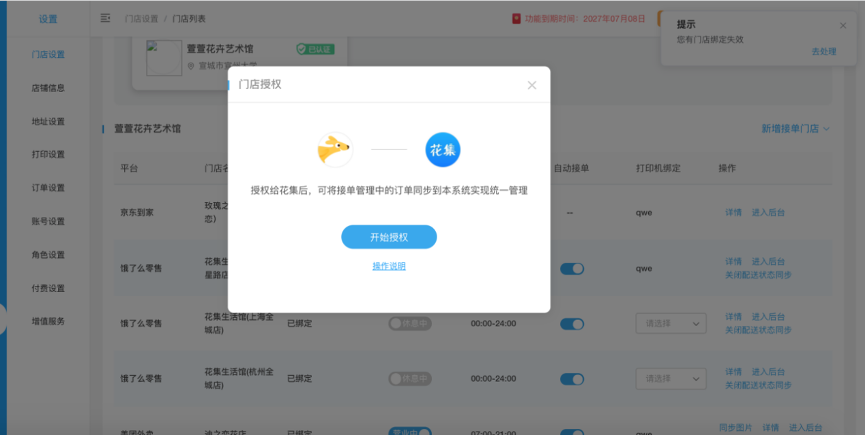The height and width of the screenshot is (435, 866).
Task: Open 店铺信息 in the sidebar
Action: click(x=48, y=88)
